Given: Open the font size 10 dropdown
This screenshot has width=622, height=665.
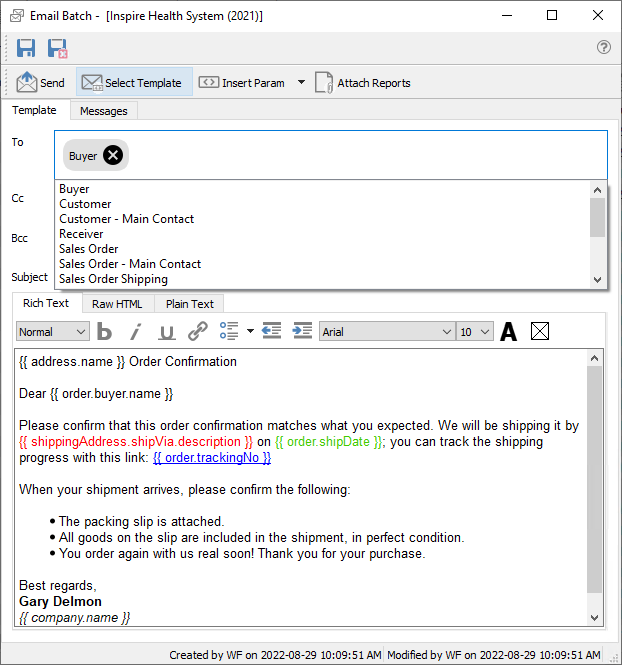Looking at the screenshot, I should 475,332.
